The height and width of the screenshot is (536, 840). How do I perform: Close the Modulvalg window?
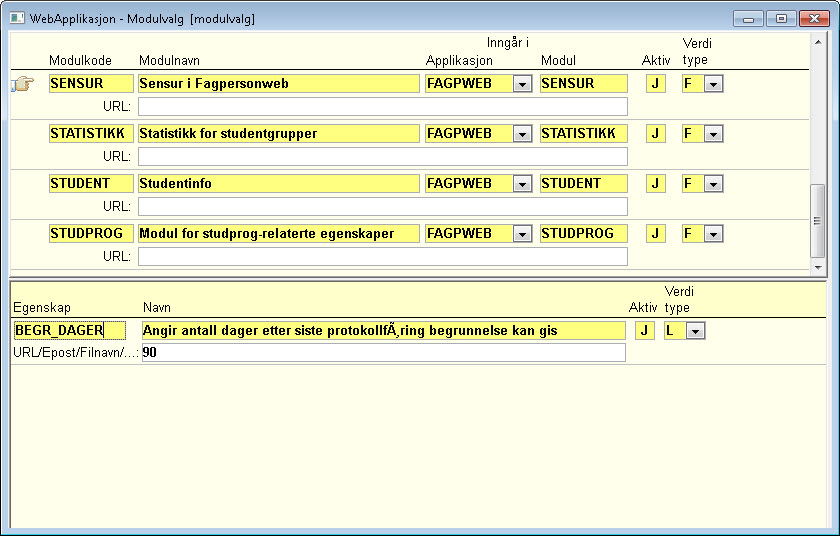(814, 19)
